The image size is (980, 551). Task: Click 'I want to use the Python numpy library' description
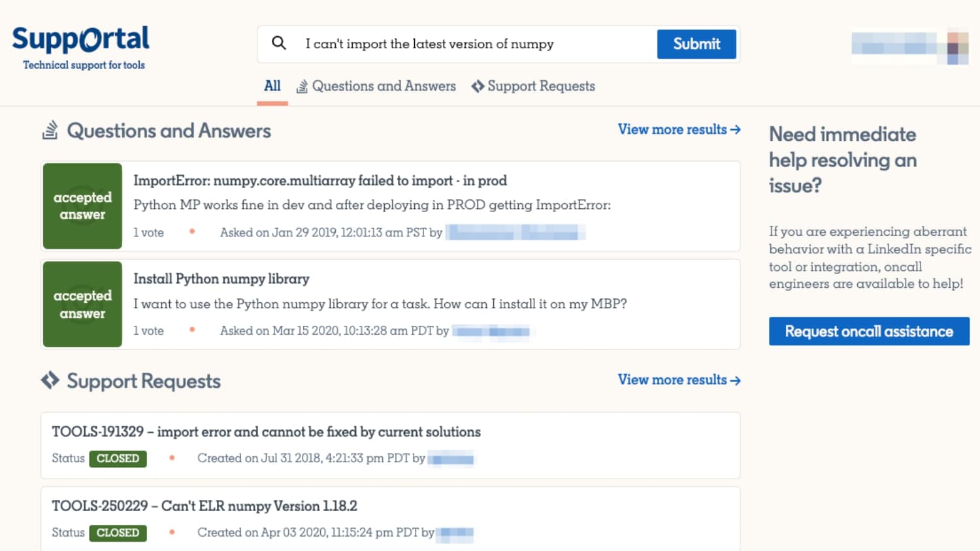tap(380, 304)
